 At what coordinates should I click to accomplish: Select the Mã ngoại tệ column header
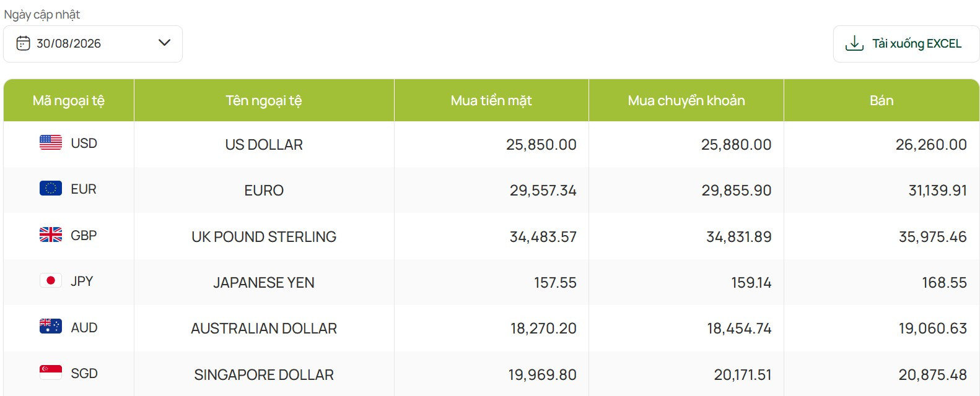69,101
